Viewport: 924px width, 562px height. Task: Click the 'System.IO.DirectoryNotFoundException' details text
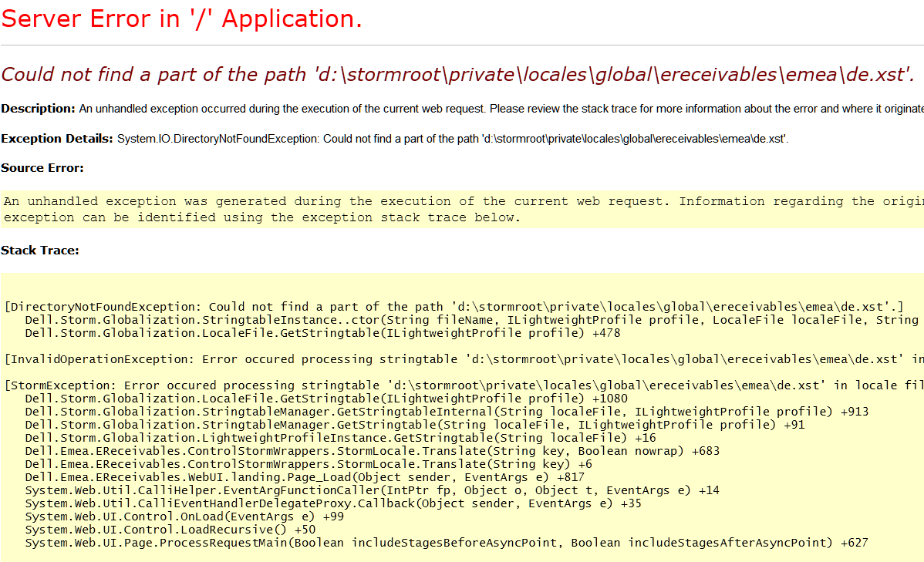pos(453,139)
